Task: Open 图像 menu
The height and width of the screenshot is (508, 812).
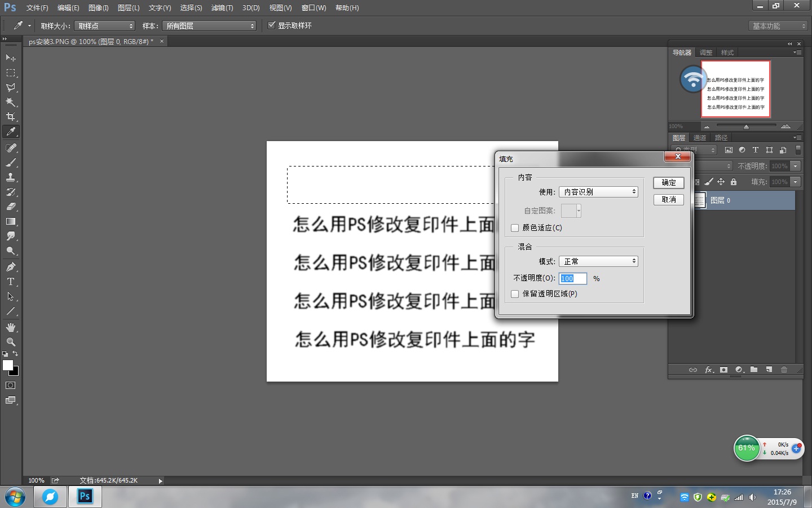Action: (99, 8)
